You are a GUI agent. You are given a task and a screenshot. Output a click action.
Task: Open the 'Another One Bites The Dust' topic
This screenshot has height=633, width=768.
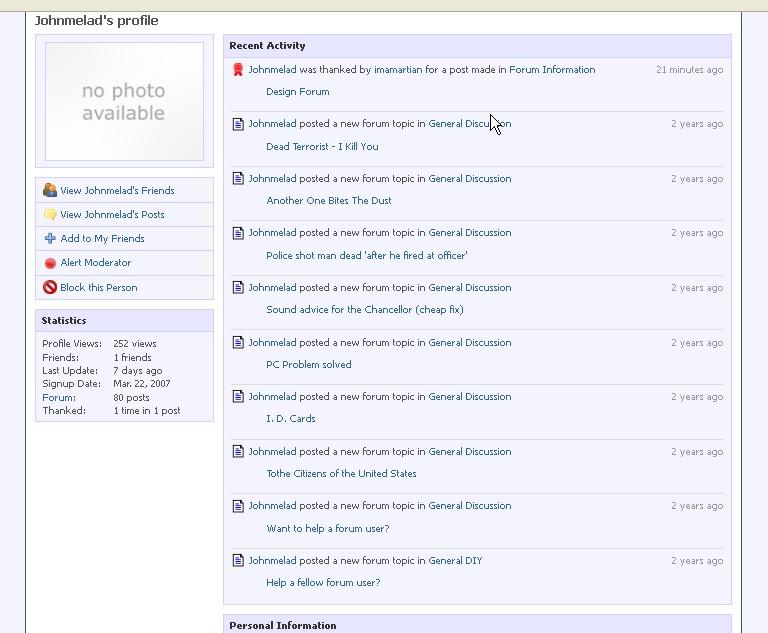click(328, 201)
